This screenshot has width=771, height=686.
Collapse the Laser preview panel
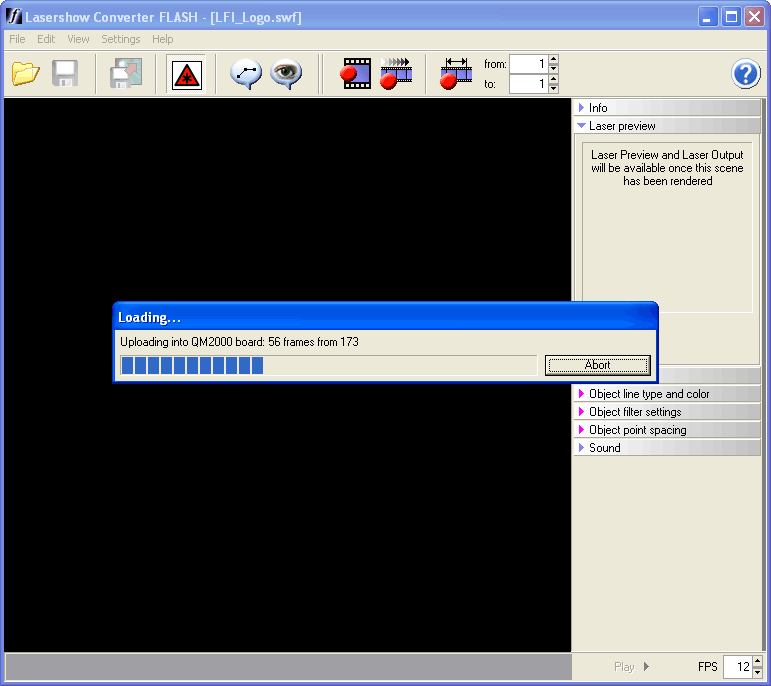coord(667,126)
